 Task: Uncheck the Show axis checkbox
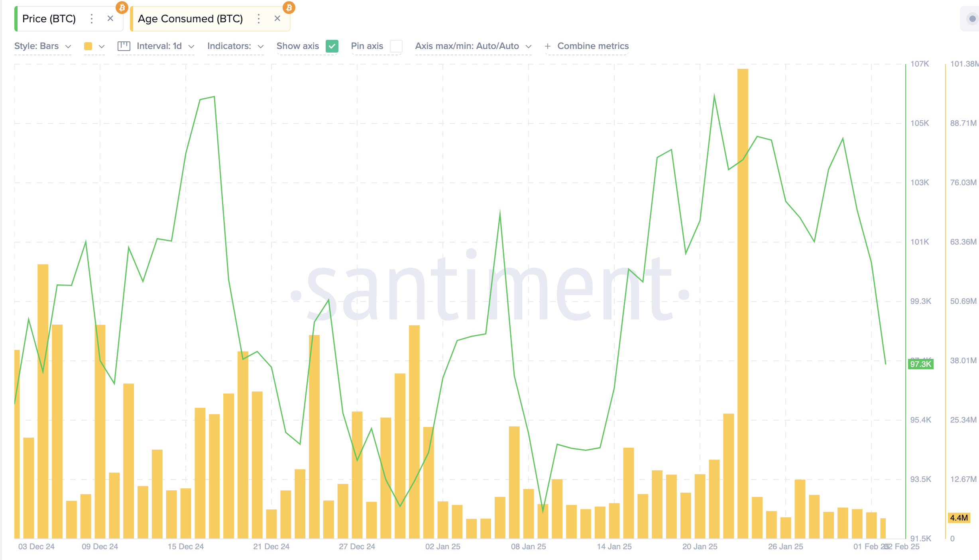[x=332, y=46]
